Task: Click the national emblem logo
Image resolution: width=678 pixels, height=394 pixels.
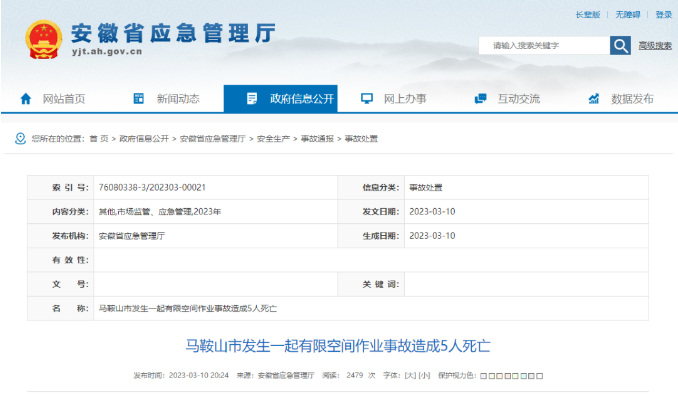Action: pos(43,39)
